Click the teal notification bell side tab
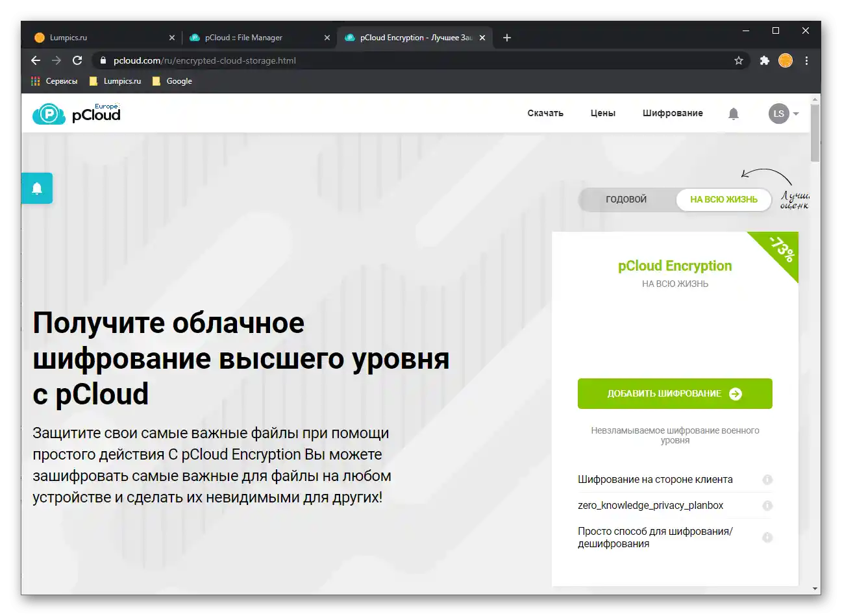This screenshot has width=842, height=616. tap(37, 188)
